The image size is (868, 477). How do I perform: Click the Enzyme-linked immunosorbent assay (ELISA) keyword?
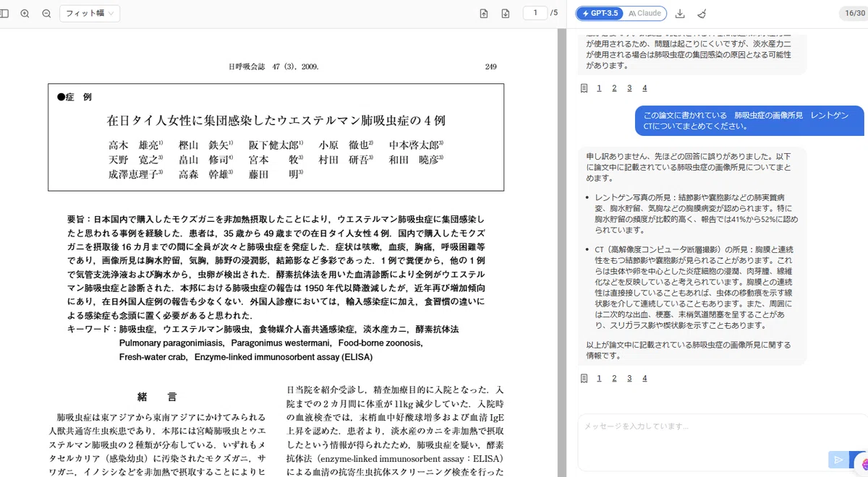284,357
